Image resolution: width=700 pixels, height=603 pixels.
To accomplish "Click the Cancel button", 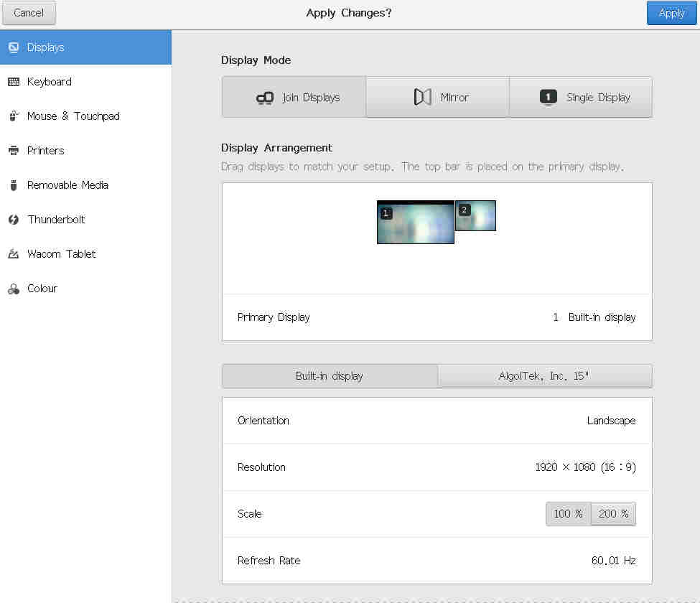I will (29, 12).
